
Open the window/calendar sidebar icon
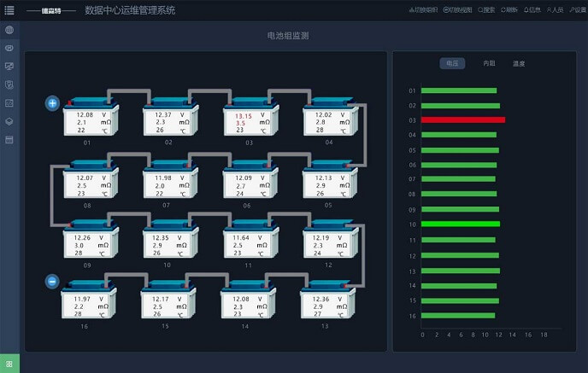pos(9,140)
